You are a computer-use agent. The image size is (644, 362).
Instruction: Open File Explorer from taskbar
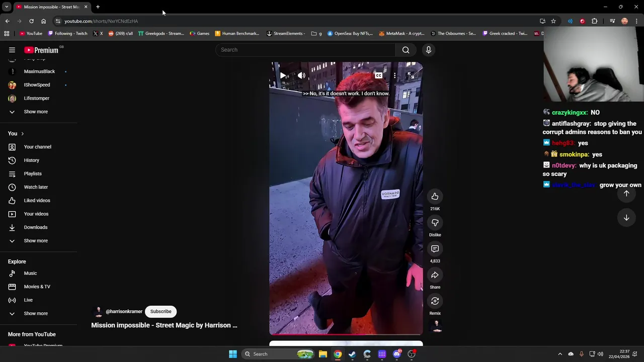click(x=323, y=354)
